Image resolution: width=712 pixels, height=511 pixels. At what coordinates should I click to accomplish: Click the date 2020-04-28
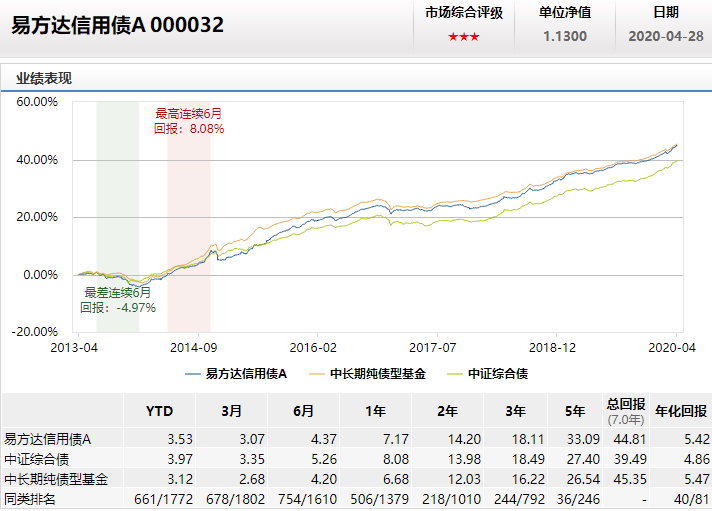666,36
